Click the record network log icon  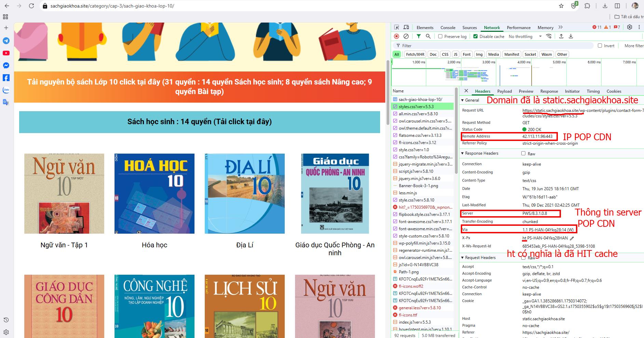[x=397, y=36]
